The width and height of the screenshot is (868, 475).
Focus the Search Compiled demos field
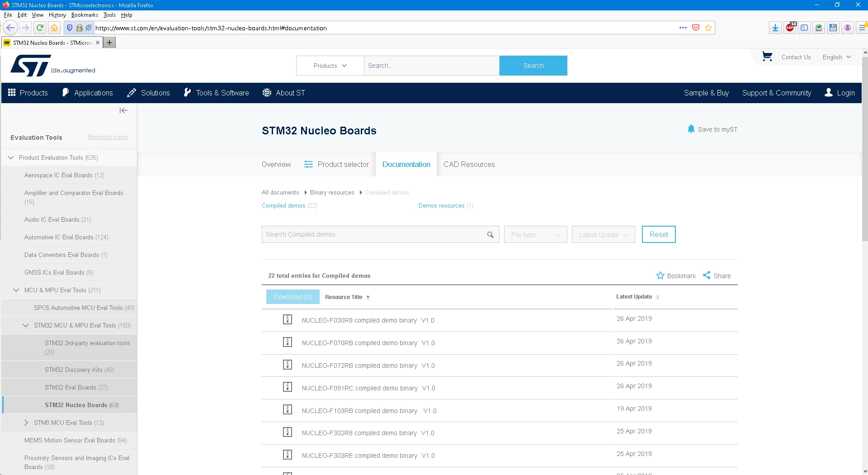[x=381, y=234]
